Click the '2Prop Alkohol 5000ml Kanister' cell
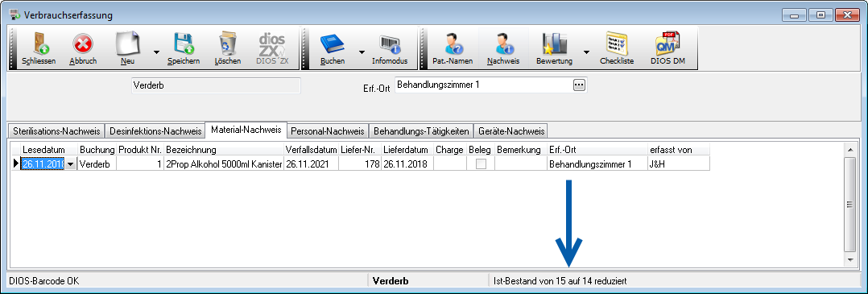Viewport: 868px width, 294px height. coord(224,164)
